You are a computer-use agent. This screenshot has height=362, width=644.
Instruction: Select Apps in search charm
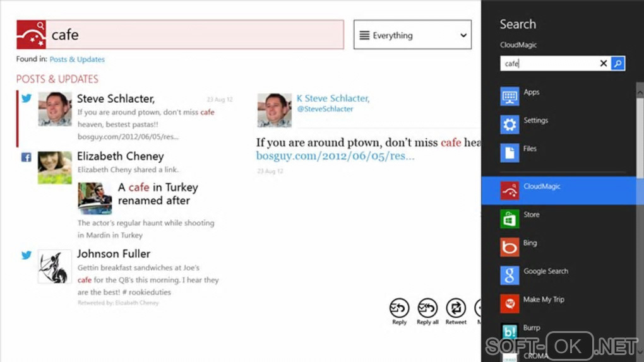[x=560, y=96]
